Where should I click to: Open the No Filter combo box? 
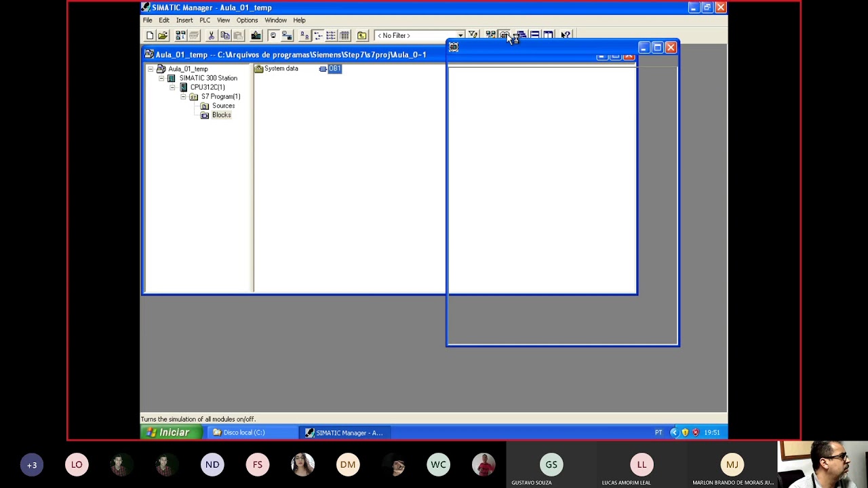point(420,35)
